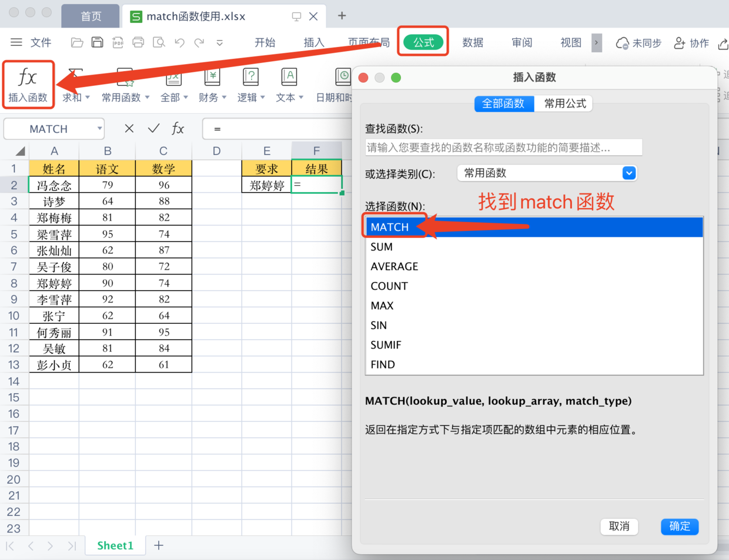The height and width of the screenshot is (560, 729).
Task: Open print preview icon in quick toolbar
Action: [159, 42]
